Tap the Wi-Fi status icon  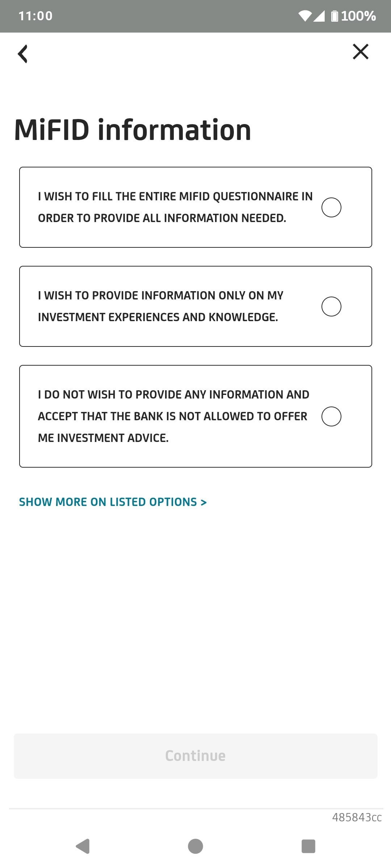pyautogui.click(x=304, y=16)
